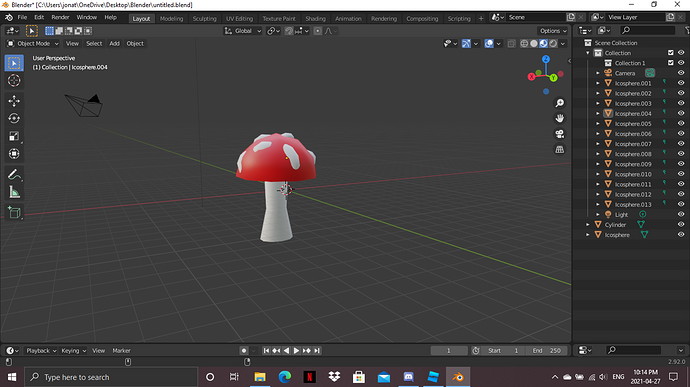Toggle X-ray mode icon
Viewport: 690px width, 387px height.
(511, 44)
